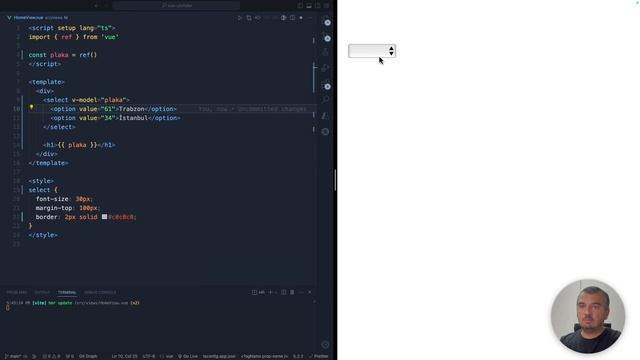Split the terminal pane icon

pos(284,292)
